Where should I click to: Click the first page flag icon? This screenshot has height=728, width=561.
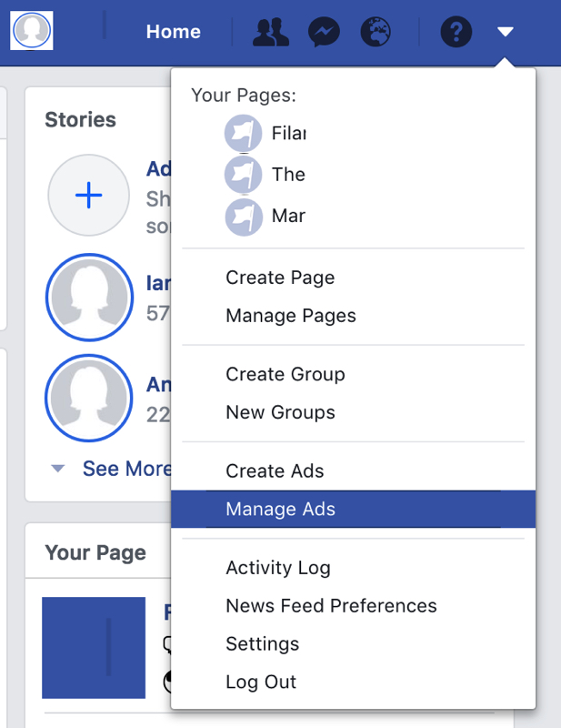click(x=243, y=134)
